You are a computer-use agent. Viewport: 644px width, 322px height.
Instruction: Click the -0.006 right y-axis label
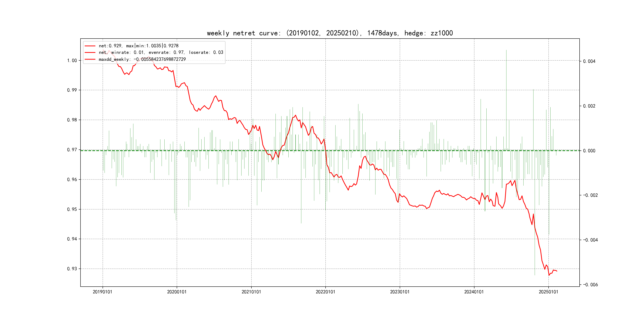click(x=590, y=284)
